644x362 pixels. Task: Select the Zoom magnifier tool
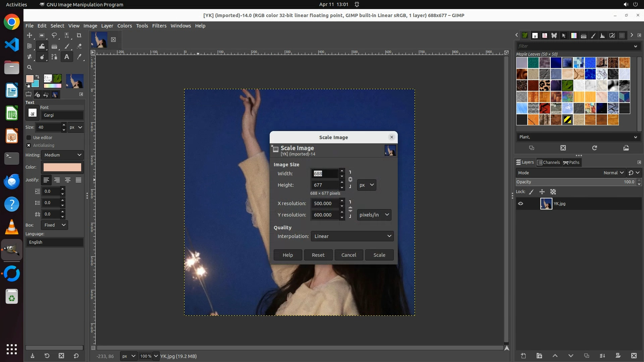pyautogui.click(x=30, y=67)
